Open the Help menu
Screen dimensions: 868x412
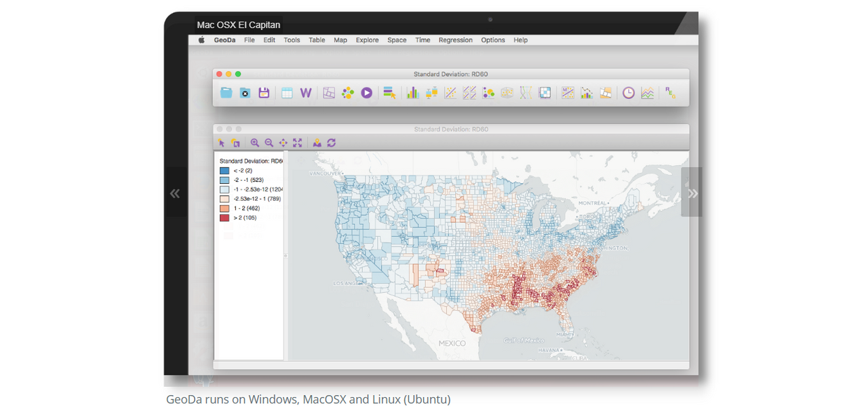click(x=521, y=40)
